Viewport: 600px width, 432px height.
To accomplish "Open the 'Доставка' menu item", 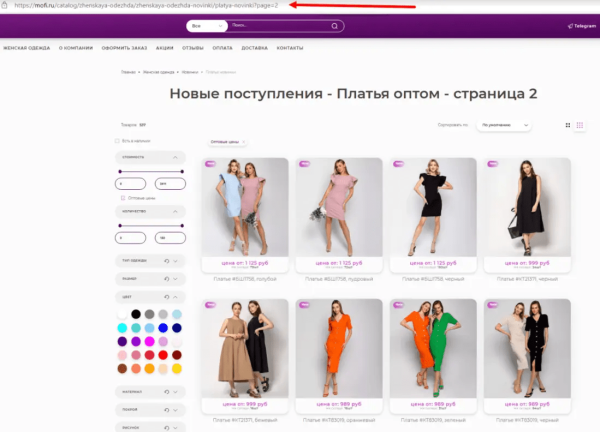I will point(254,48).
